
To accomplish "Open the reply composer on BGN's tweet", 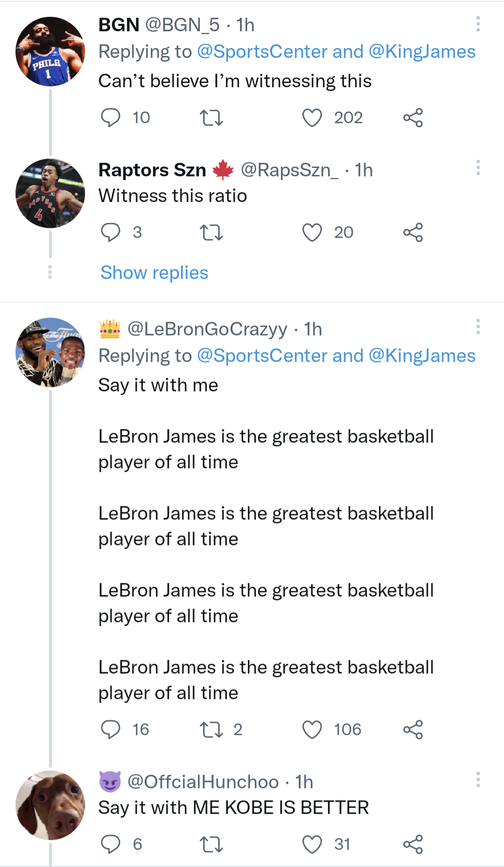I will coord(112,118).
